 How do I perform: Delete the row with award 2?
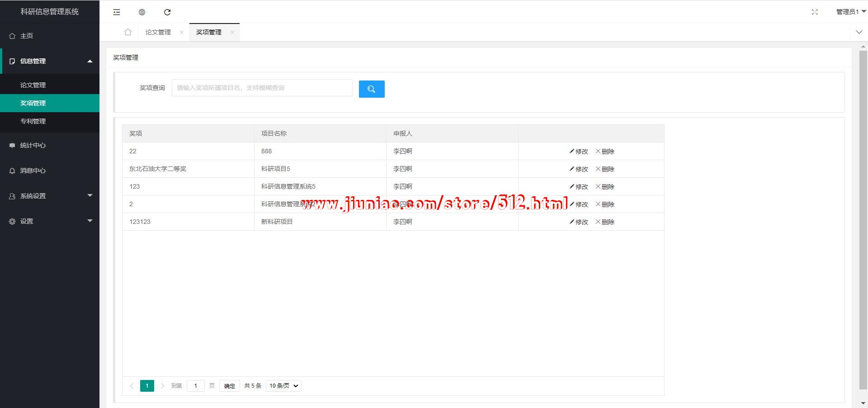coord(605,204)
